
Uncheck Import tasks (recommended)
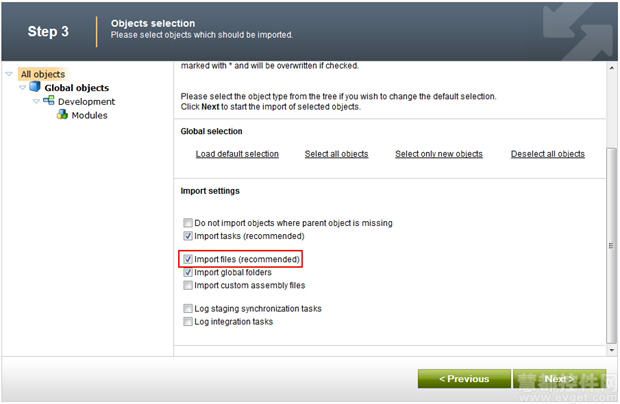(188, 236)
